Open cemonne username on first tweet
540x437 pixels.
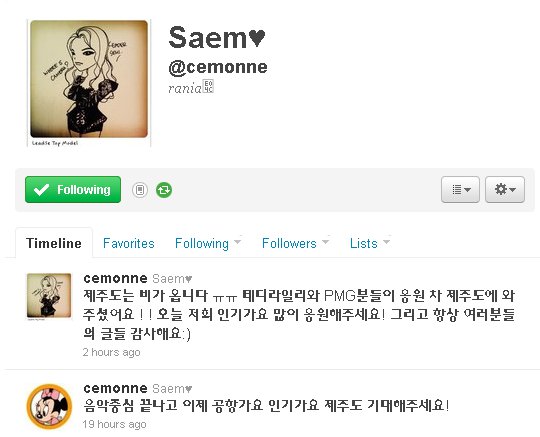tap(115, 278)
